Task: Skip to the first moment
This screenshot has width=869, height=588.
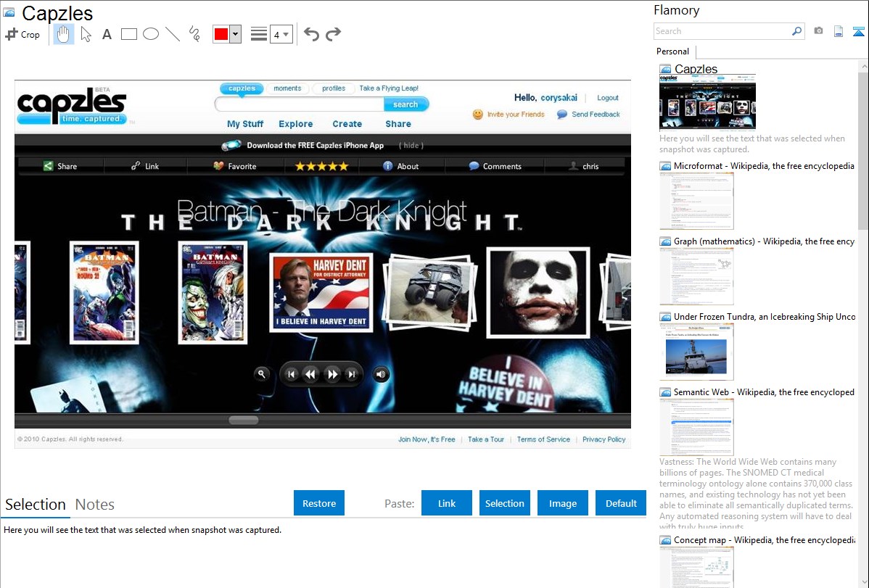Action: coord(291,375)
